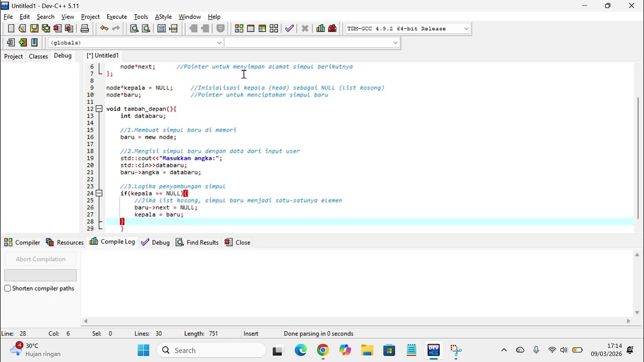
Task: Click the 'kepala = baru;' code line
Action: pyautogui.click(x=158, y=214)
